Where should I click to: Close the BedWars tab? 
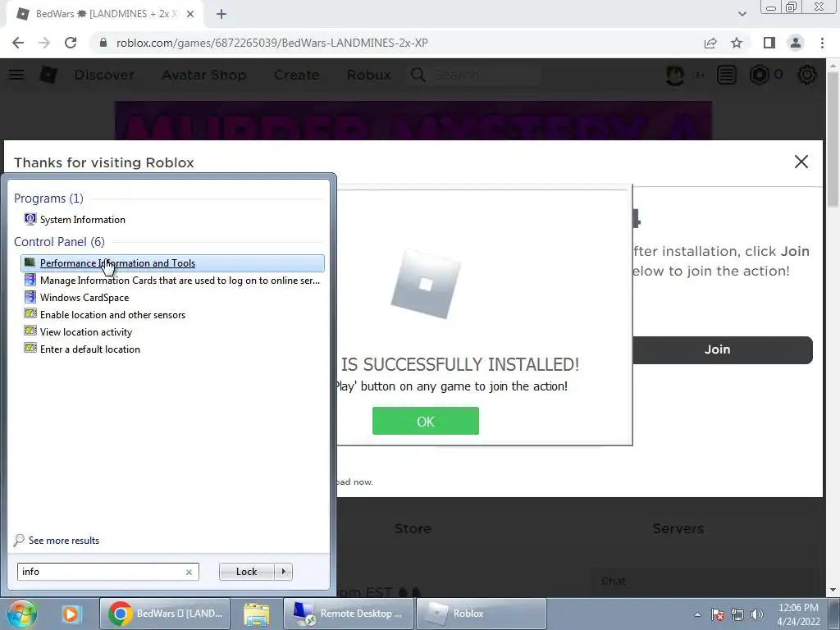click(x=190, y=14)
